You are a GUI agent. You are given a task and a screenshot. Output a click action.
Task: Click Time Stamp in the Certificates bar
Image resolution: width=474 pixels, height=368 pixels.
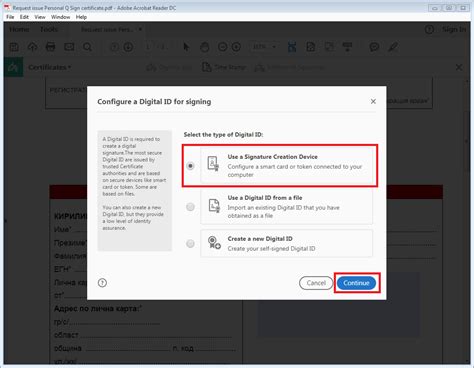click(224, 68)
